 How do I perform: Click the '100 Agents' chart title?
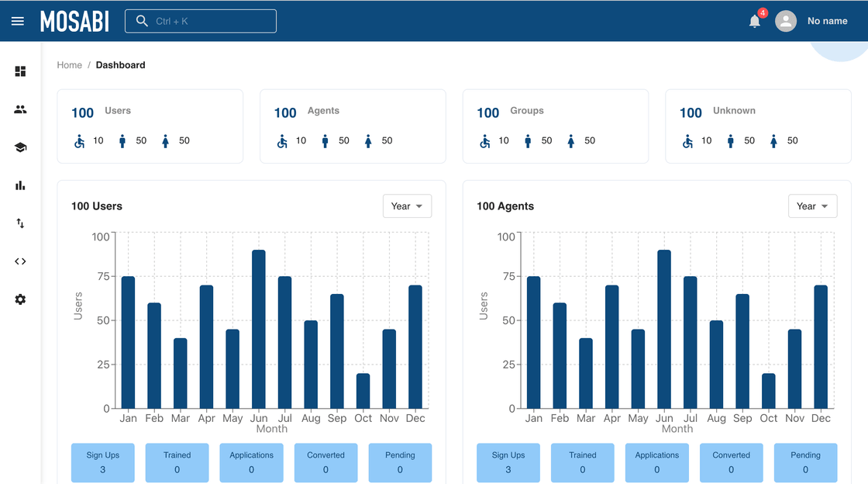point(505,206)
